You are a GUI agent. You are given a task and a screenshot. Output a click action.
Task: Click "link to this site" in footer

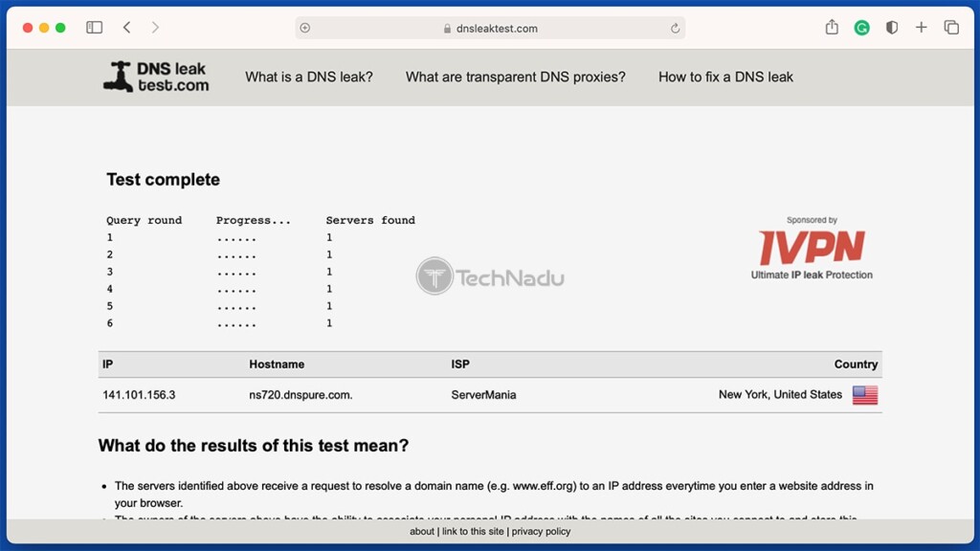[473, 532]
